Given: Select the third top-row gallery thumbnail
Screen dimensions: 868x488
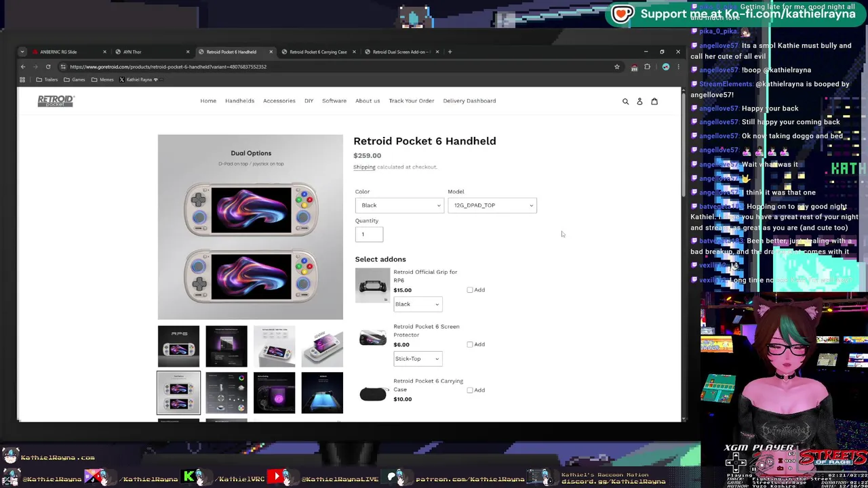Looking at the screenshot, I should click(275, 346).
